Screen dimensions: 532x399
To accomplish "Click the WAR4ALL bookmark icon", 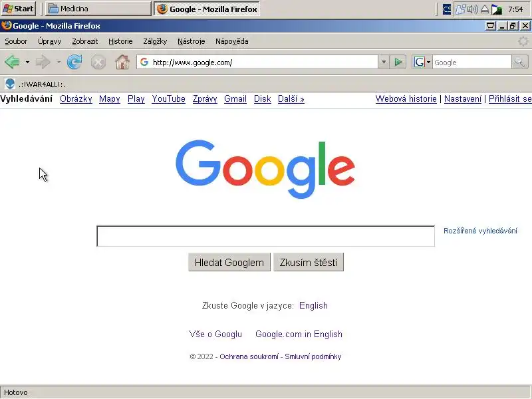I will pos(10,84).
